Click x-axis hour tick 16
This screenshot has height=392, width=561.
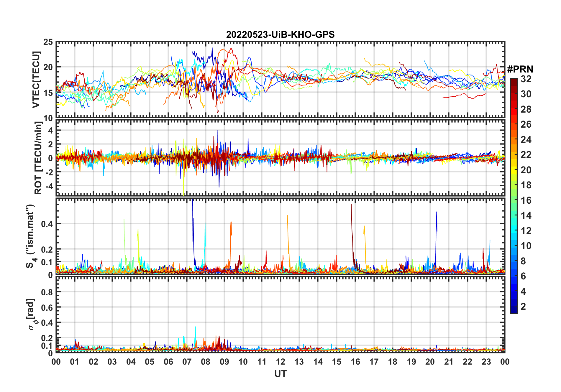355,362
